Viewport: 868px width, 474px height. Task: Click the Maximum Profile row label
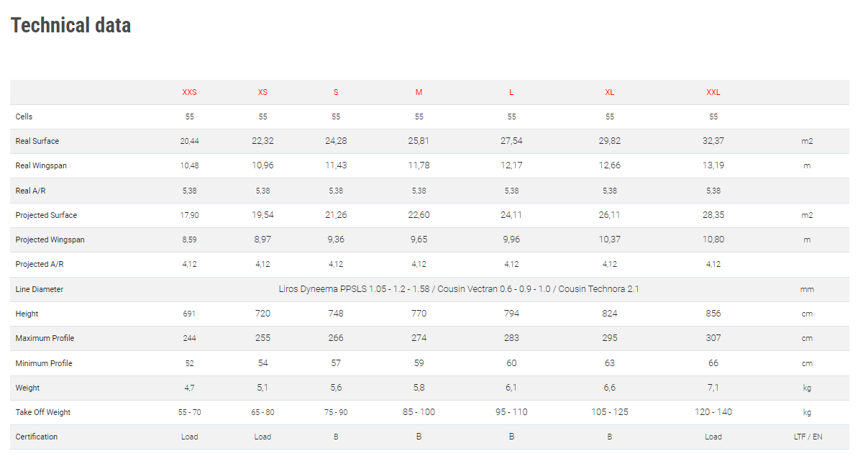[45, 338]
